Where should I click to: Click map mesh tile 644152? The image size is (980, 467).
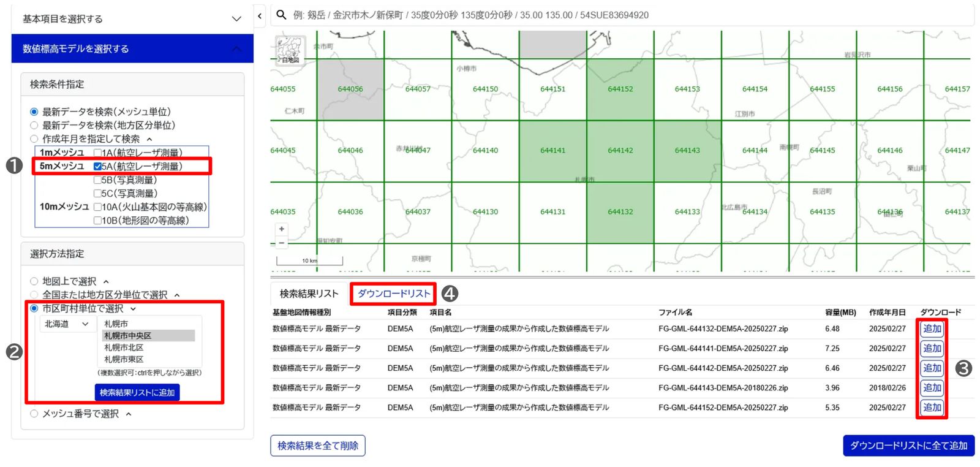pos(620,89)
